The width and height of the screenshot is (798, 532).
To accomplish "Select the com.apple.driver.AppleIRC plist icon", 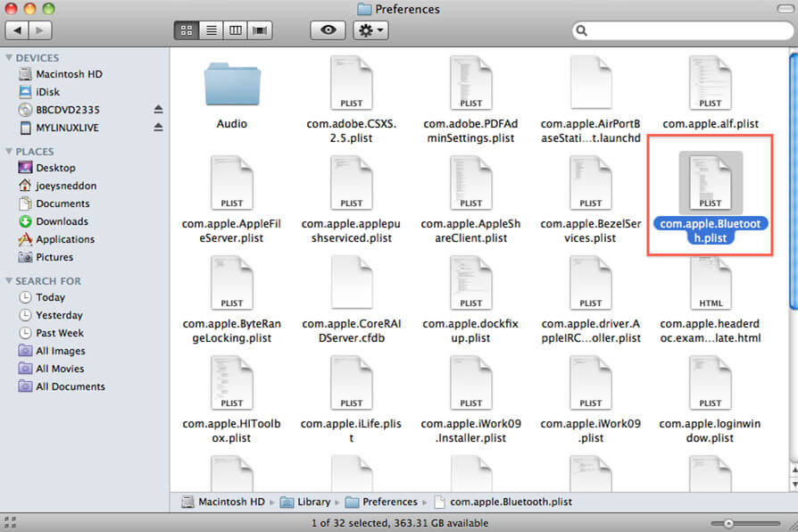I will (591, 283).
